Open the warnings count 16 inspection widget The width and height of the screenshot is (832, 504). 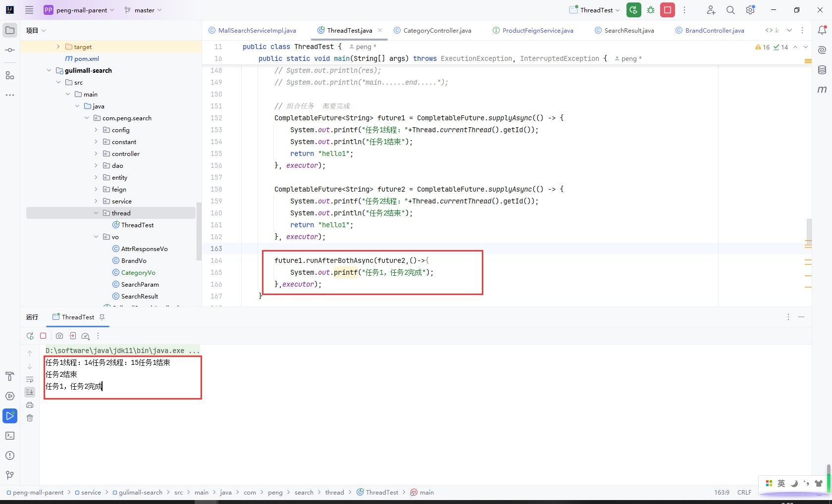(x=763, y=47)
